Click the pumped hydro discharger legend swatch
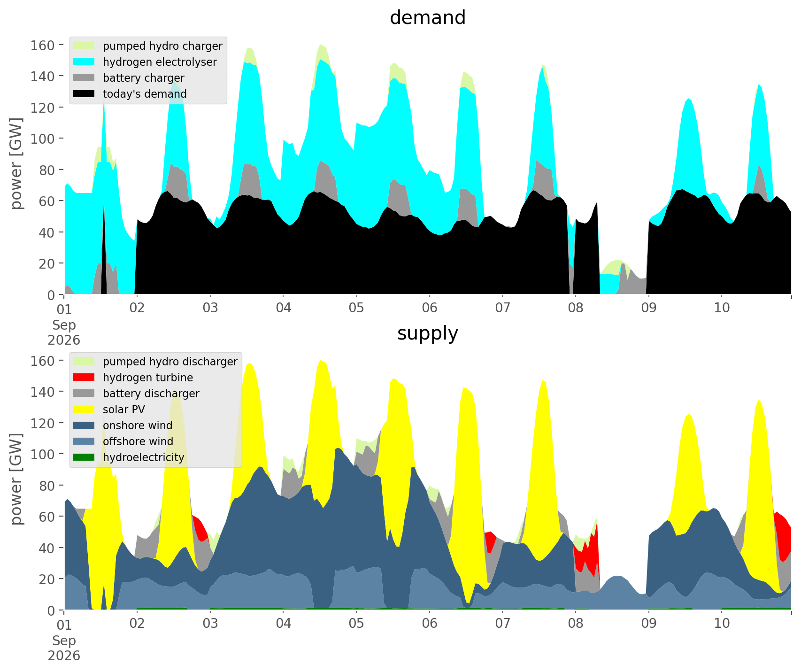801x672 pixels. [84, 362]
